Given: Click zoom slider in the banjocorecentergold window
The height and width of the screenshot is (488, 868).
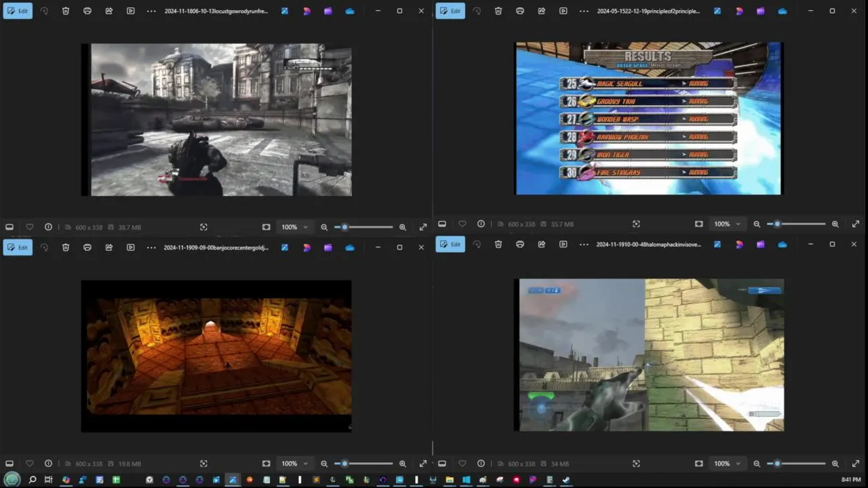Looking at the screenshot, I should [363, 464].
